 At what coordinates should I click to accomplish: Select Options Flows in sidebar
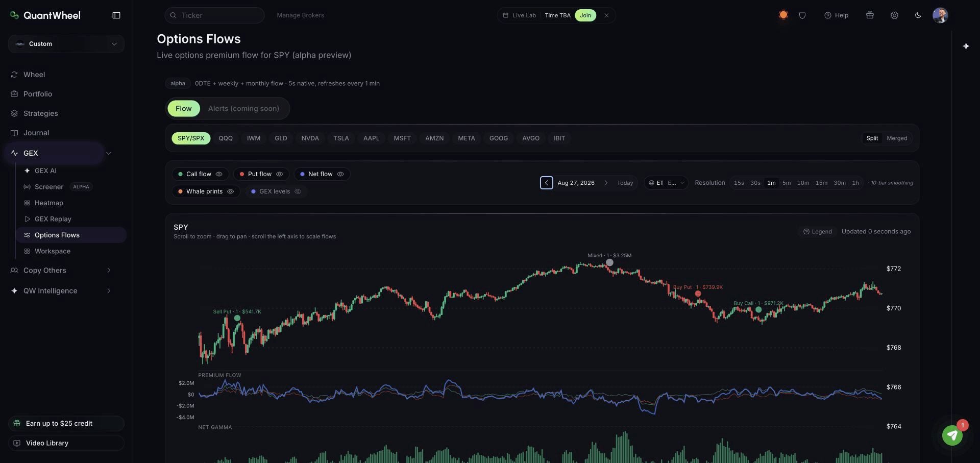pyautogui.click(x=71, y=235)
